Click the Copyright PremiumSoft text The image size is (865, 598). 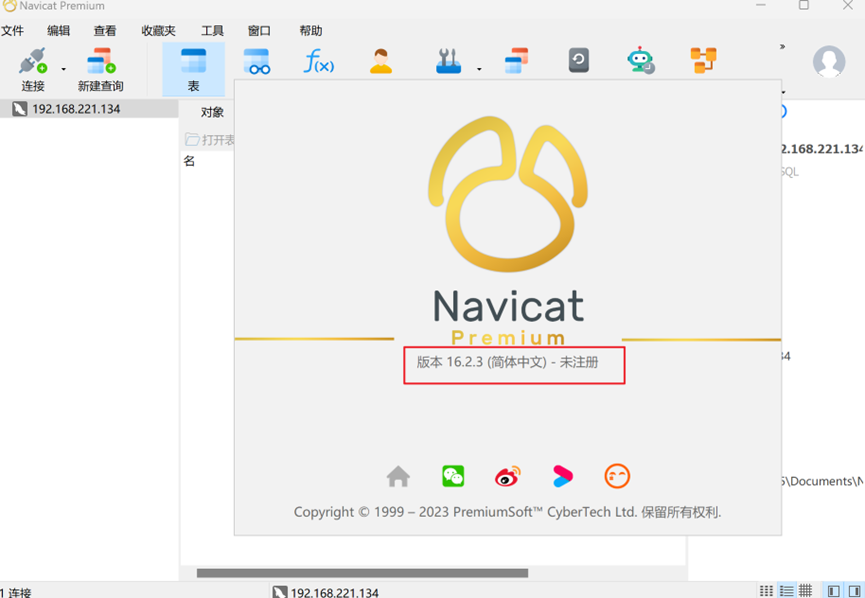pos(507,512)
